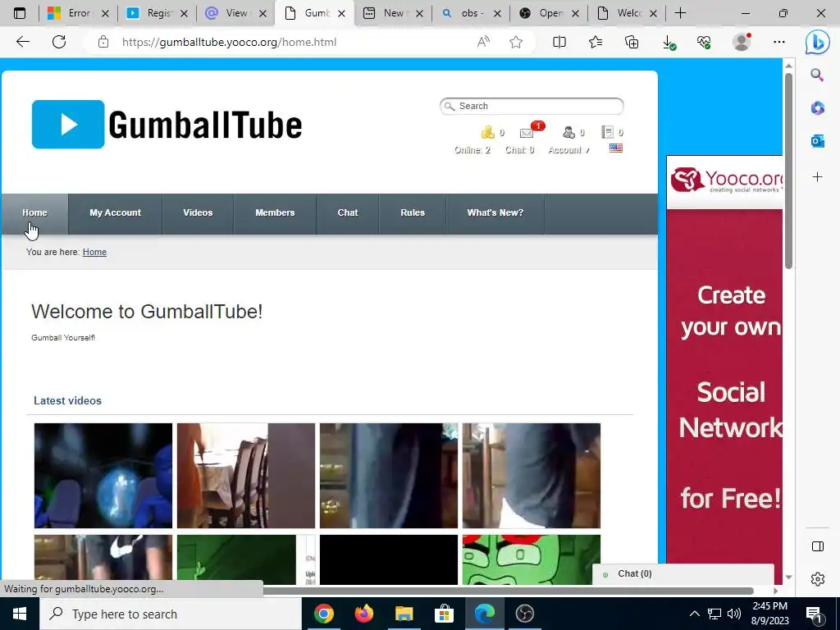Click the sidebar search icon

[x=817, y=75]
